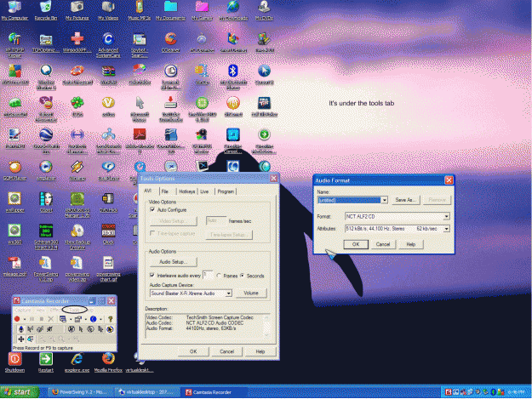Switch to Camtasia Recorder taskbar button
This screenshot has width=532, height=399.
pos(214,392)
